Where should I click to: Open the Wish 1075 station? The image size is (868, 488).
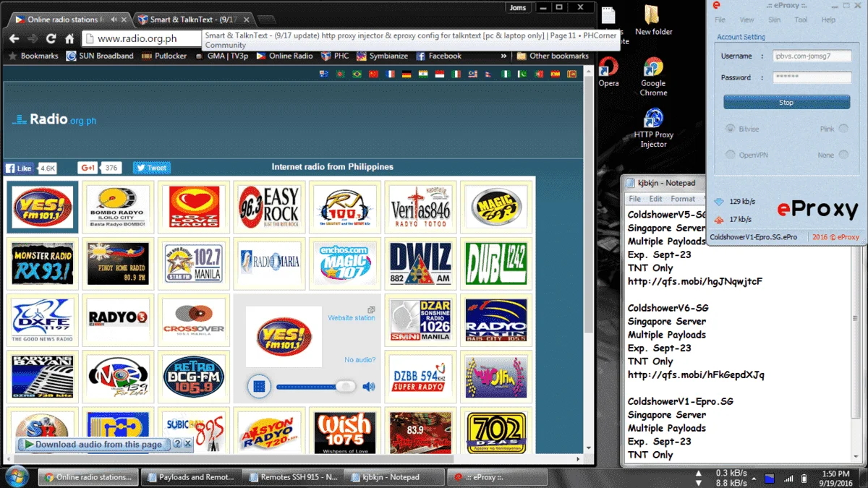coord(344,431)
